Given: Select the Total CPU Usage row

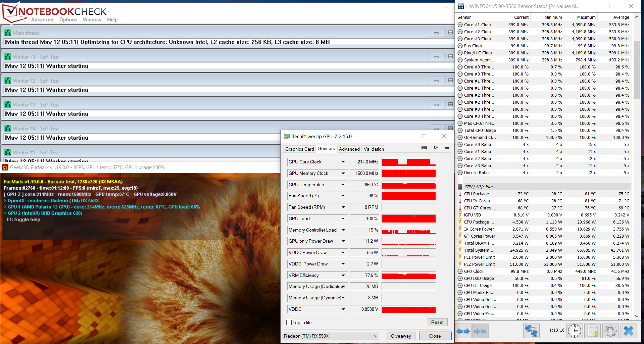Looking at the screenshot, I should [x=544, y=130].
